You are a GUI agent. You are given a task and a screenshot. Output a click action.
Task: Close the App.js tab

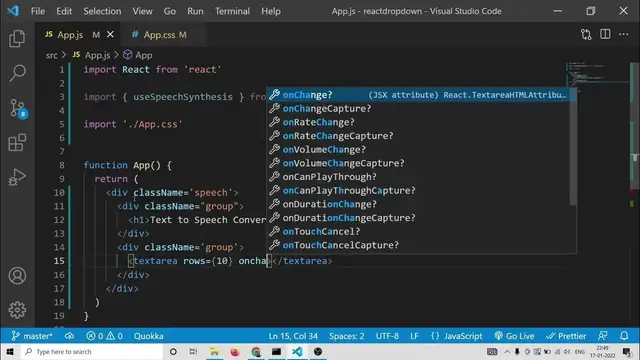tap(110, 35)
